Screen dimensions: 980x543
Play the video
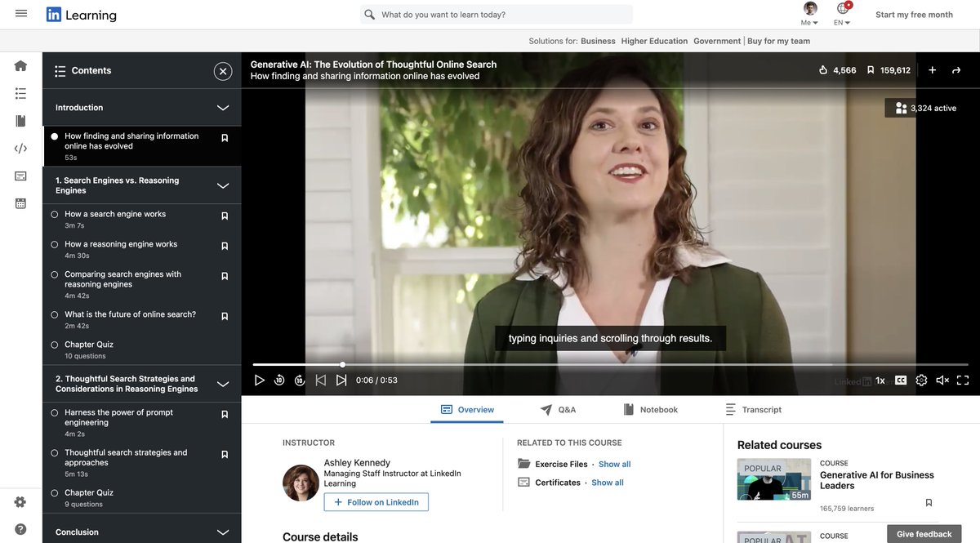pyautogui.click(x=260, y=381)
